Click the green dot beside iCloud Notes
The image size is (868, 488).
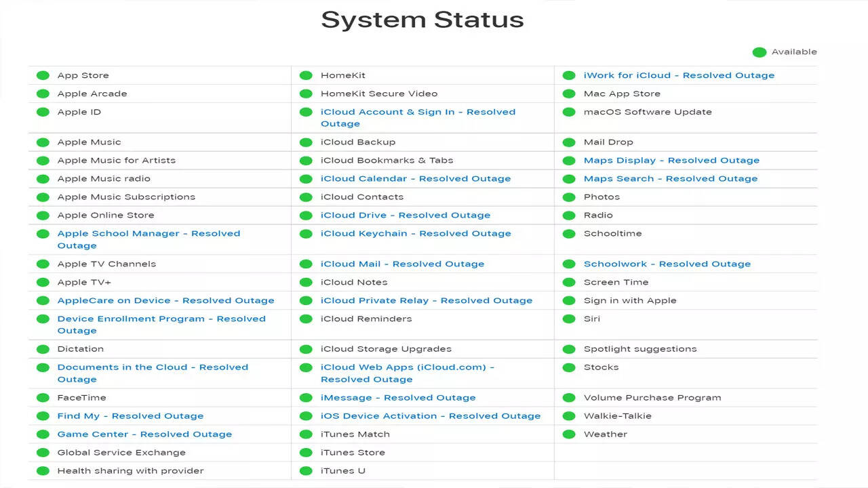(306, 283)
